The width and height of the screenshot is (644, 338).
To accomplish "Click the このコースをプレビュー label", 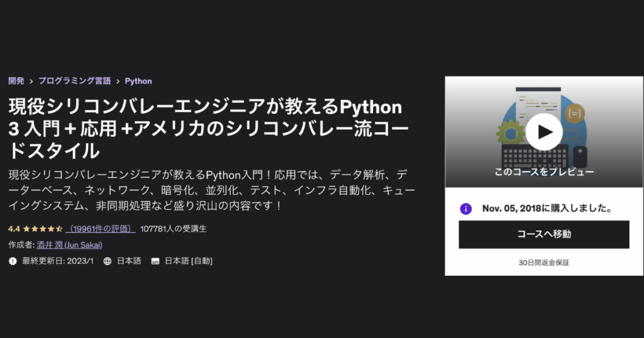I will pos(544,172).
